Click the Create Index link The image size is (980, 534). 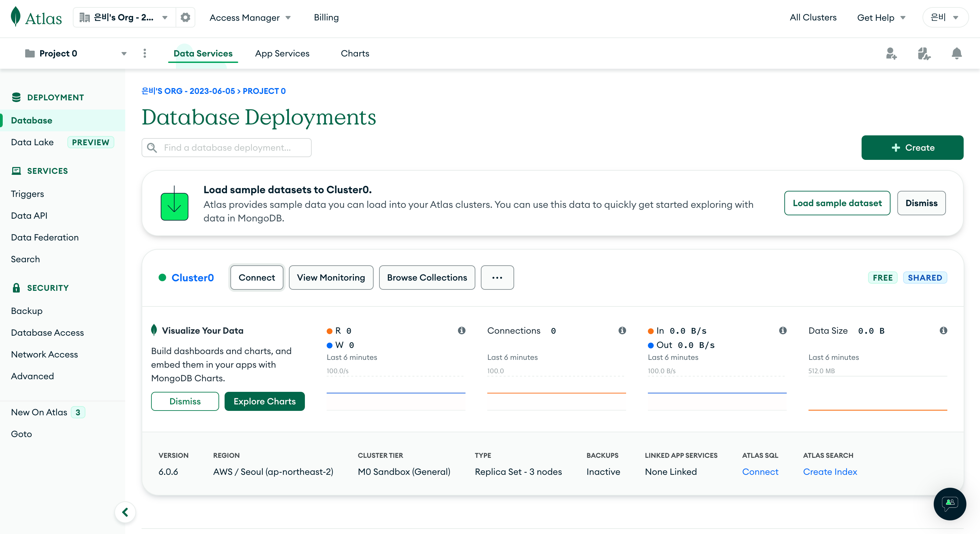(830, 472)
